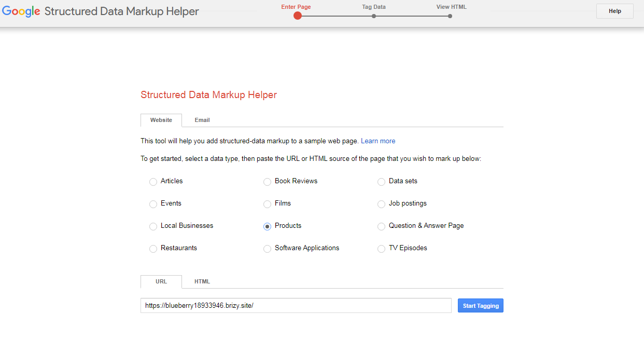
Task: Switch to the Website tab
Action: pos(161,120)
